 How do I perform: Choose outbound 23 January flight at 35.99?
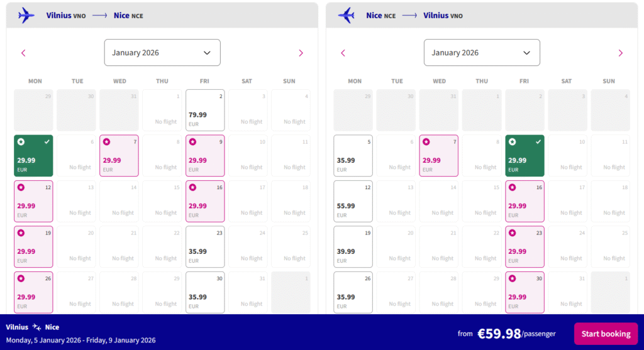point(205,247)
